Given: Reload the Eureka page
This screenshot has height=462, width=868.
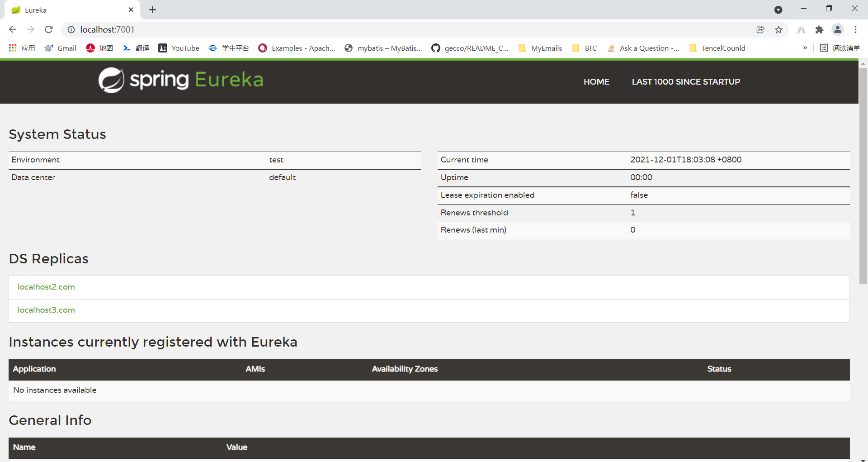Looking at the screenshot, I should coord(49,29).
